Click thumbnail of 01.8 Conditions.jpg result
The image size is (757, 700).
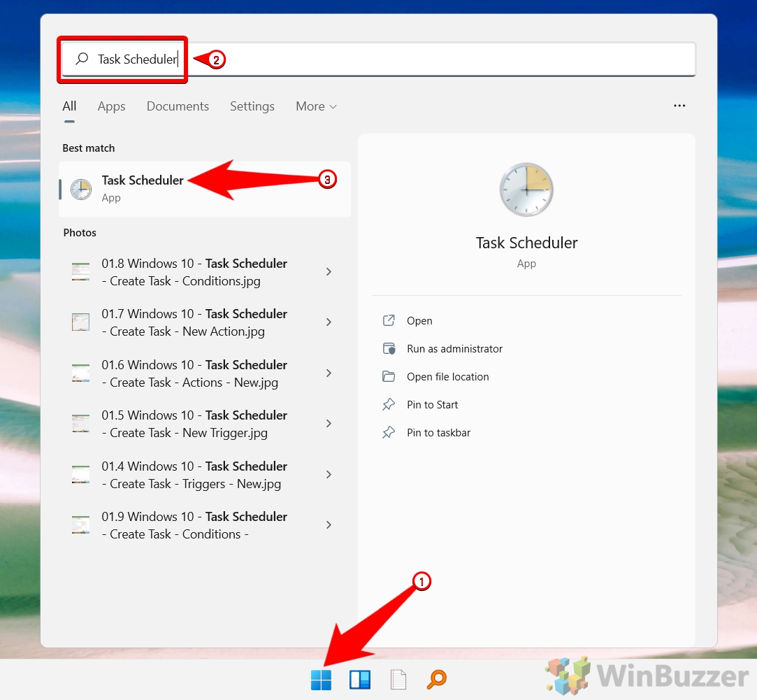[80, 271]
